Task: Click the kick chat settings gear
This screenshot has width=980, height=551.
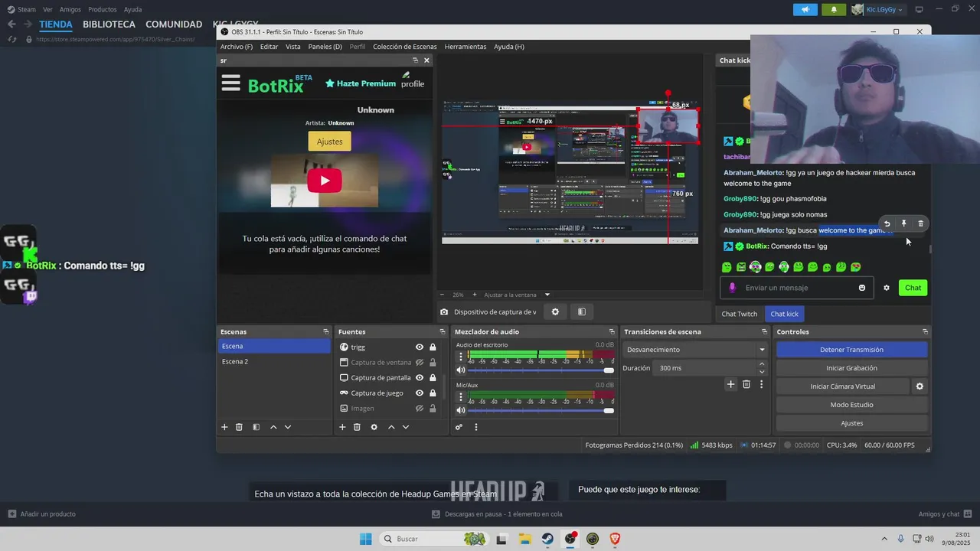Action: [887, 288]
